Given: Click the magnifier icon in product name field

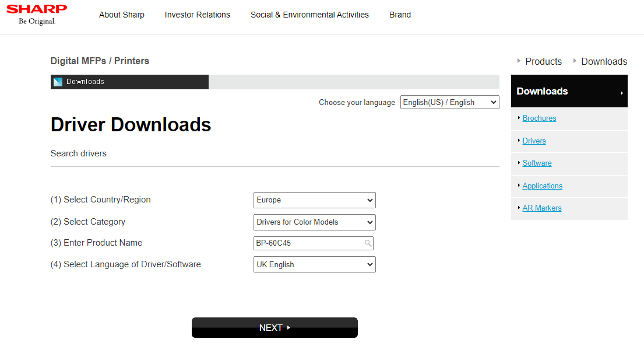Looking at the screenshot, I should 368,243.
